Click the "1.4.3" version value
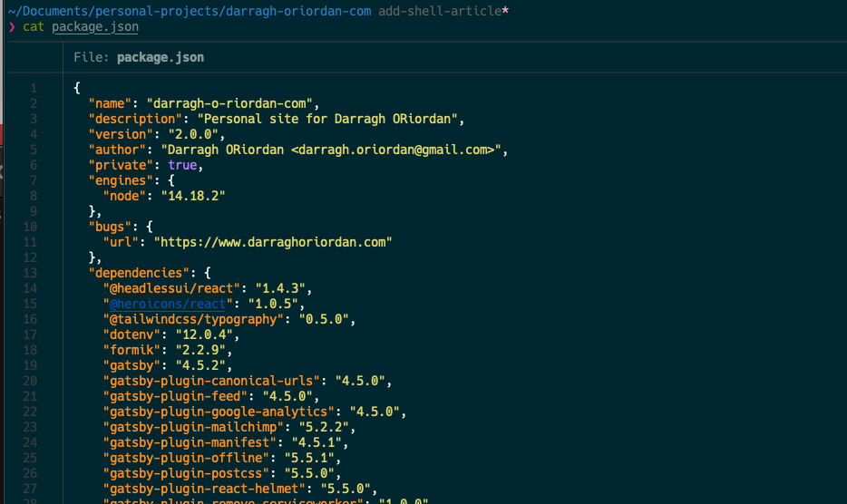Screen dimensions: 847x504 click(280, 288)
